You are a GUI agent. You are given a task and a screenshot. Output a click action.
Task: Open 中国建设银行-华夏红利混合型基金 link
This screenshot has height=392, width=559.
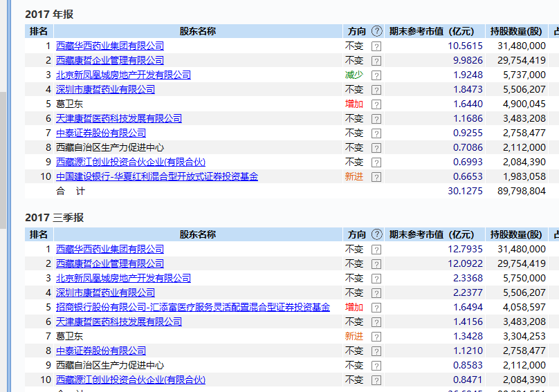point(157,176)
